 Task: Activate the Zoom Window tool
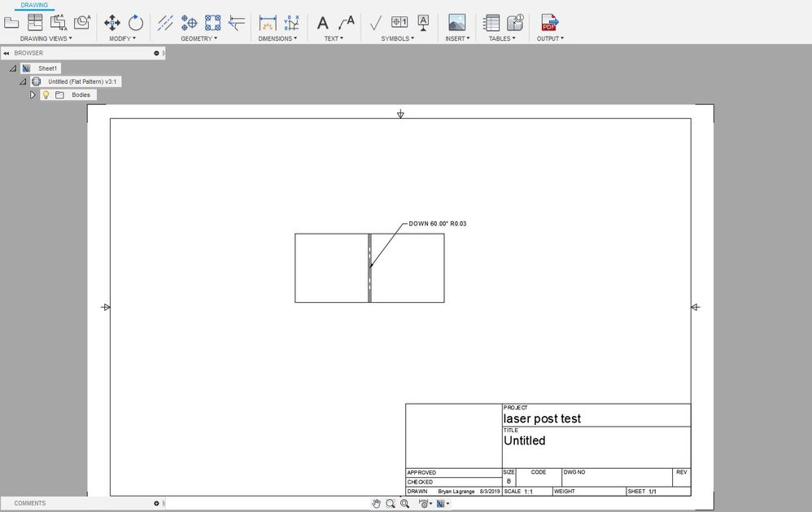tap(391, 503)
